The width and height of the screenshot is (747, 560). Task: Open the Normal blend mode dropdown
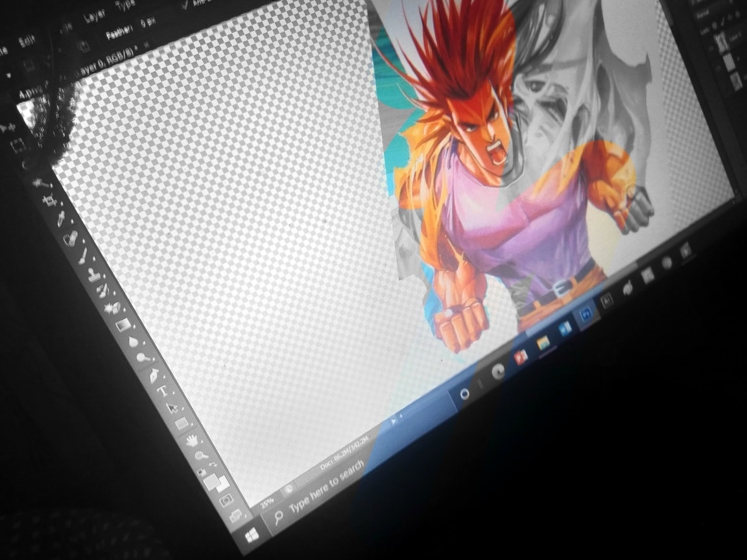pos(703,16)
